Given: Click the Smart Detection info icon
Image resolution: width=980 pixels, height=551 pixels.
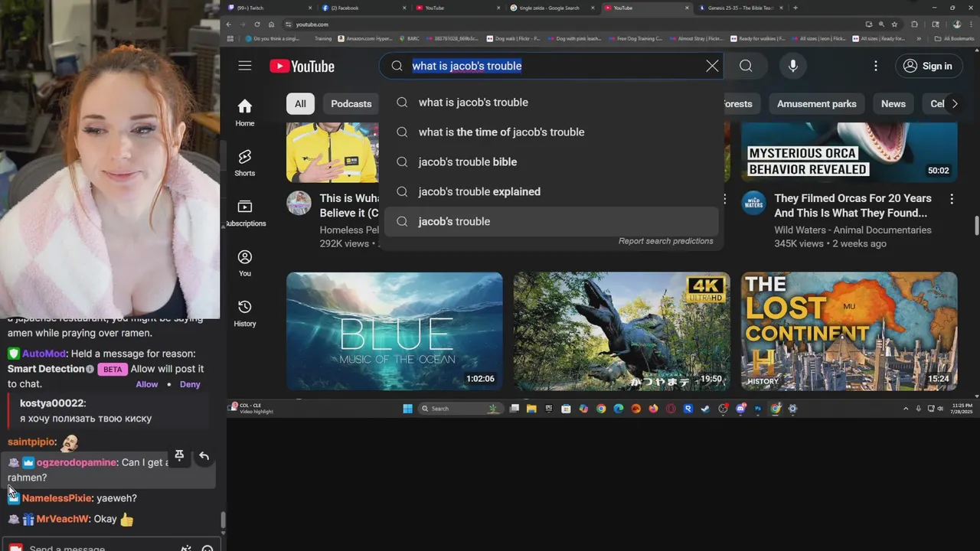Looking at the screenshot, I should (90, 369).
